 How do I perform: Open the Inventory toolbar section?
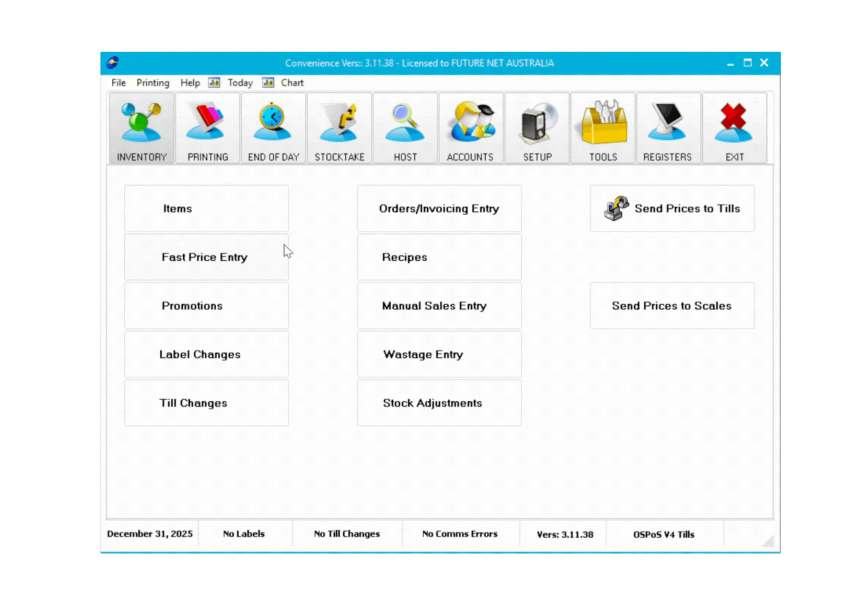(x=142, y=129)
